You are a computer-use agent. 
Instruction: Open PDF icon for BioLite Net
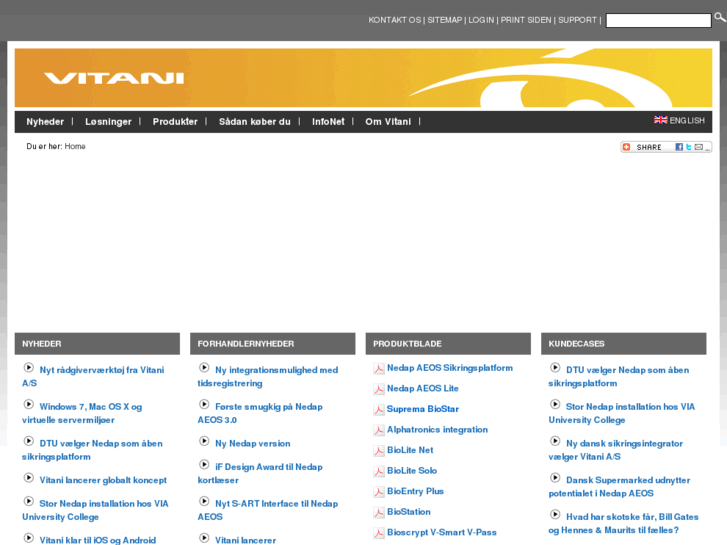click(x=379, y=451)
